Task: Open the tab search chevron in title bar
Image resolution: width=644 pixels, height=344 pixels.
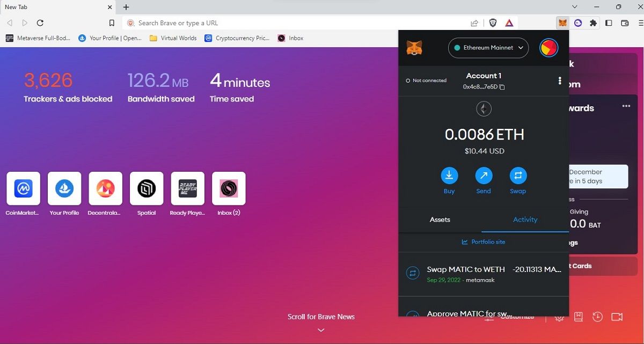Action: pyautogui.click(x=575, y=7)
